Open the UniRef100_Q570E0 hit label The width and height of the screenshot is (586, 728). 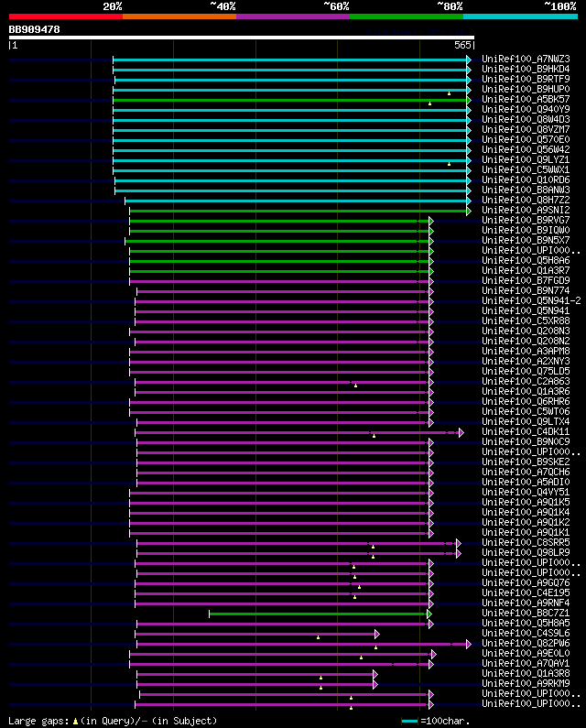(526, 140)
